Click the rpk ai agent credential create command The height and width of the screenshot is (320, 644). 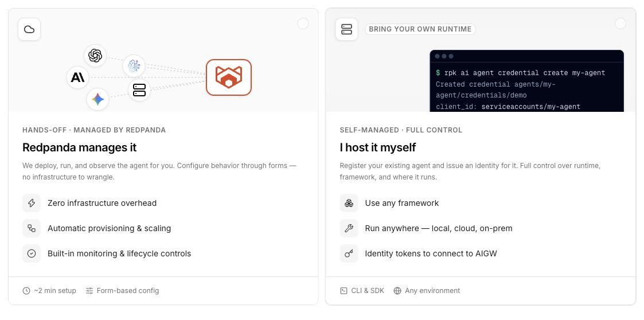click(x=520, y=73)
